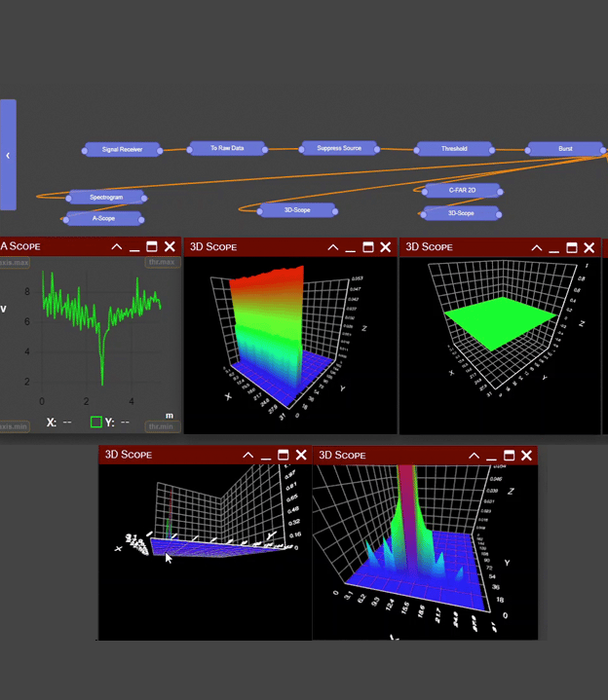The height and width of the screenshot is (700, 608).
Task: Collapse the 3D Scope window showing cyan peaks
Action: pos(474,456)
